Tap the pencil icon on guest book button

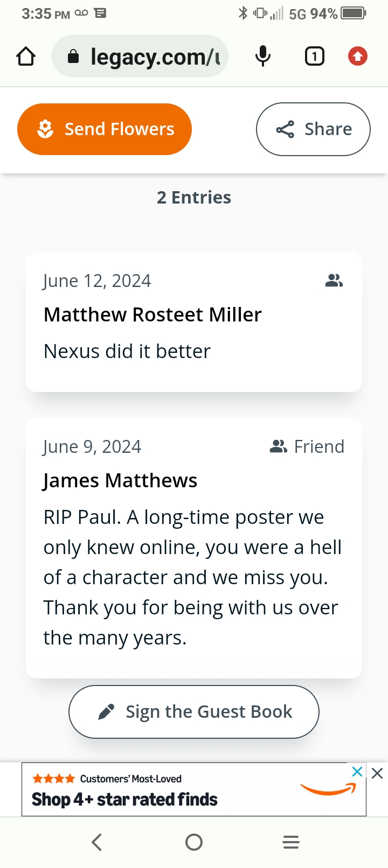[x=106, y=712]
